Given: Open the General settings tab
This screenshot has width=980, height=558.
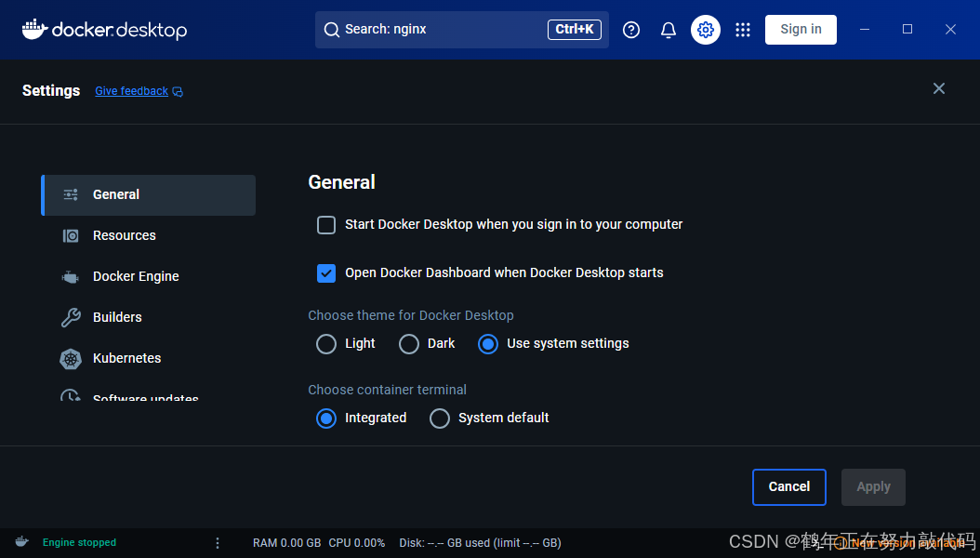Looking at the screenshot, I should 148,195.
